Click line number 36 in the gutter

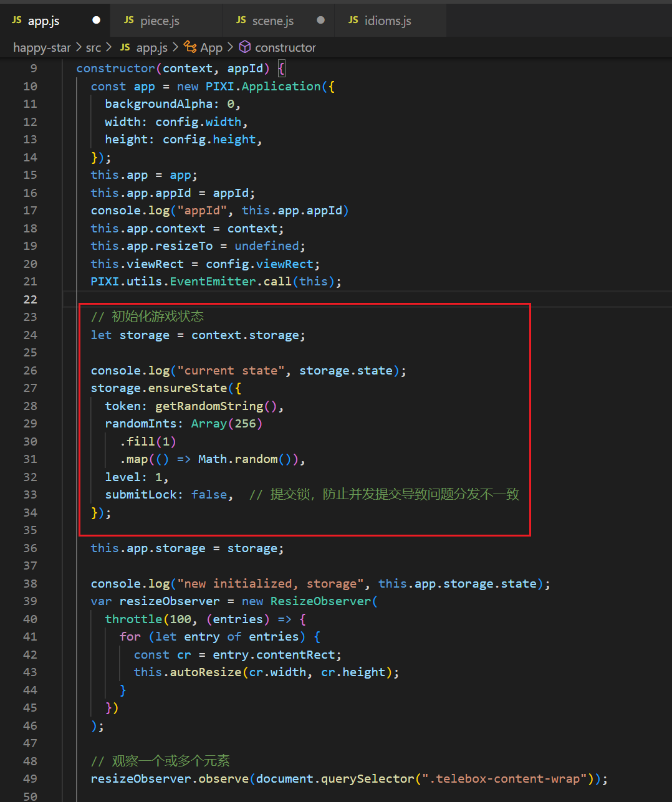pos(30,548)
